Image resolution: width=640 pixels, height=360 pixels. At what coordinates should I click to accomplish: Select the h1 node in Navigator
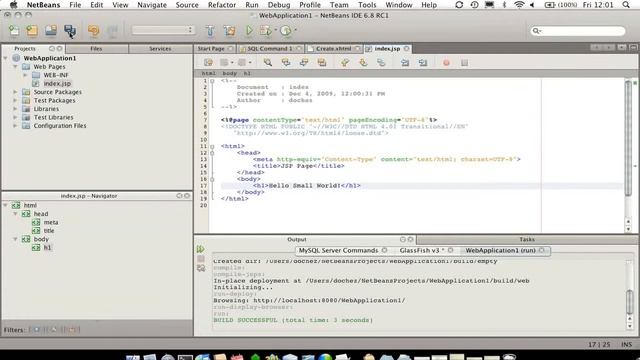pyautogui.click(x=47, y=247)
